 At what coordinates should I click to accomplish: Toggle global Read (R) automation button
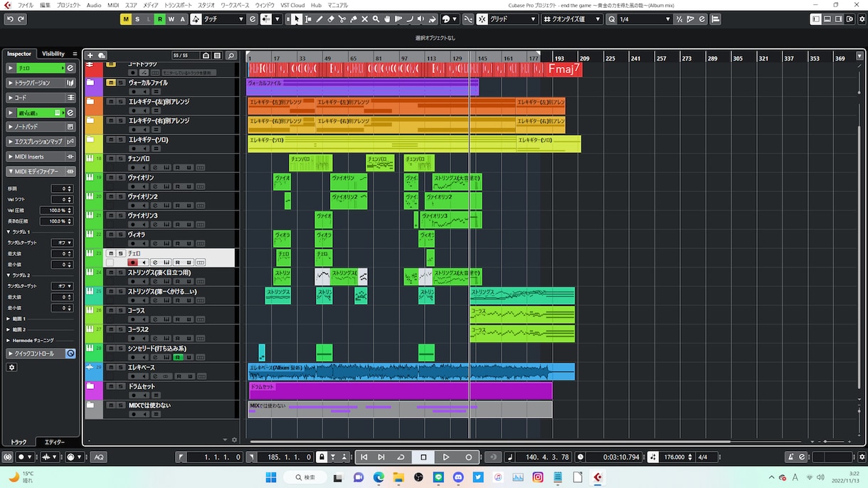point(160,19)
